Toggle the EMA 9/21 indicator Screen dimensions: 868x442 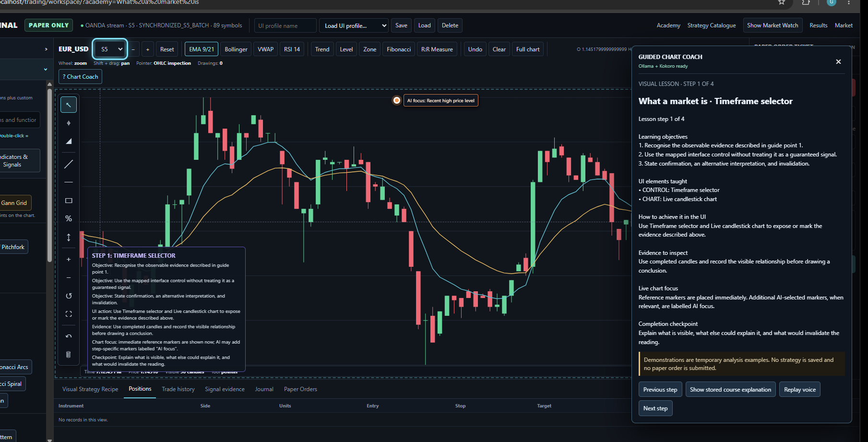(202, 49)
